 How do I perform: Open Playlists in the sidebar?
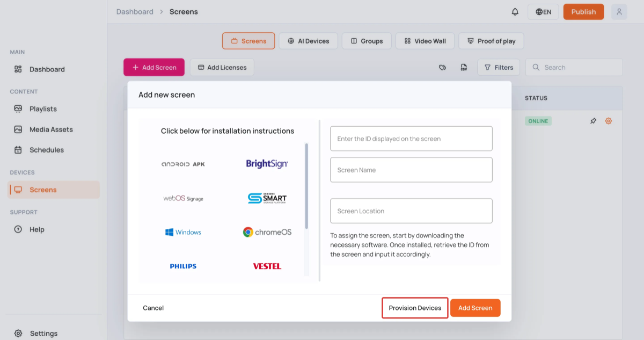(x=53, y=108)
